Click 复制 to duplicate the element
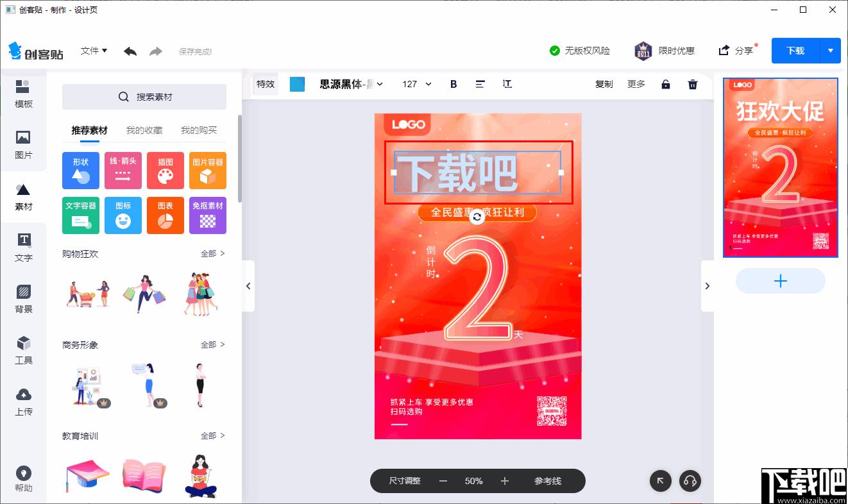This screenshot has width=848, height=504. pyautogui.click(x=604, y=84)
